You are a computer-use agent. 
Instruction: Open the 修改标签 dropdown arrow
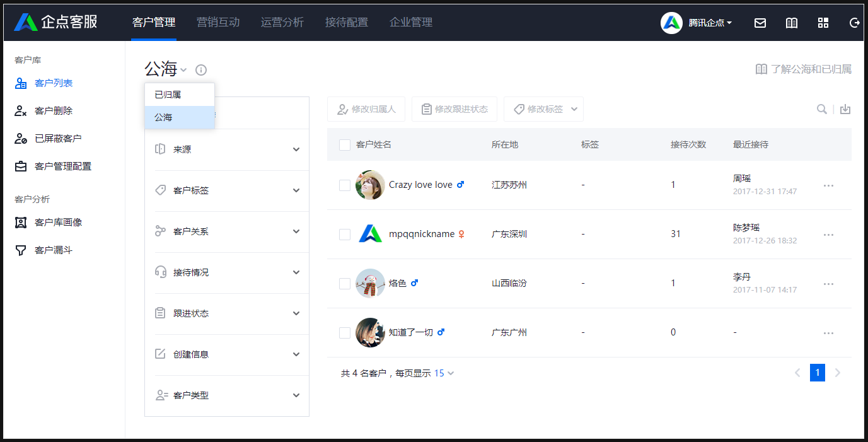[574, 109]
